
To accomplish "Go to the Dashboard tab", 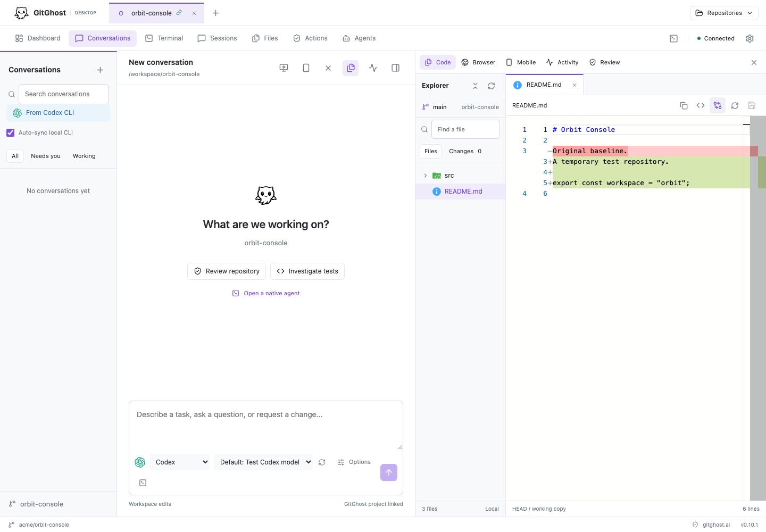I will click(x=38, y=38).
